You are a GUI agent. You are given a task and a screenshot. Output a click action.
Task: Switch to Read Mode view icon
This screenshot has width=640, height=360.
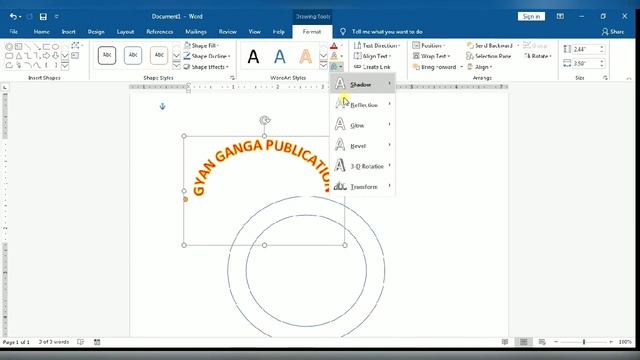point(505,342)
